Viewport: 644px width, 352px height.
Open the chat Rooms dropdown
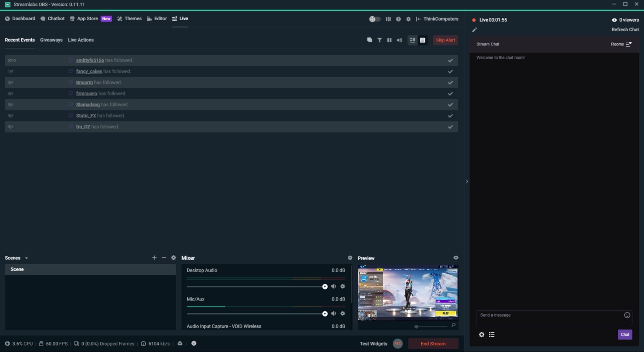621,44
